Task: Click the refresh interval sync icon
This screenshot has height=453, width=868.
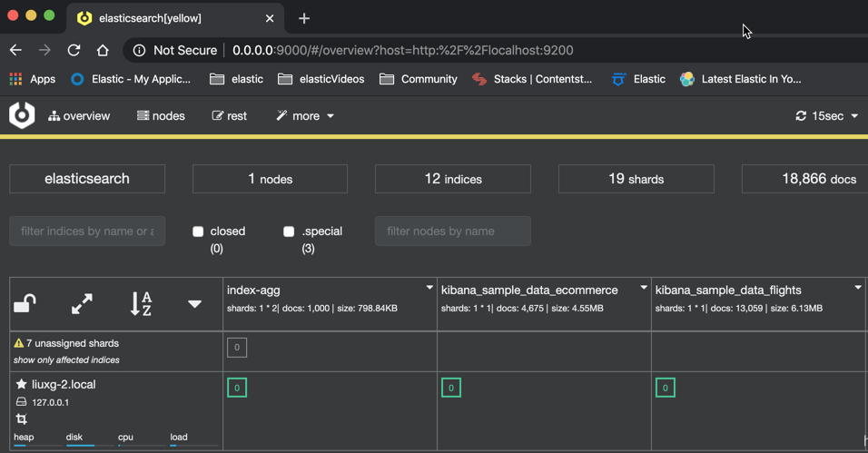Action: pos(801,115)
